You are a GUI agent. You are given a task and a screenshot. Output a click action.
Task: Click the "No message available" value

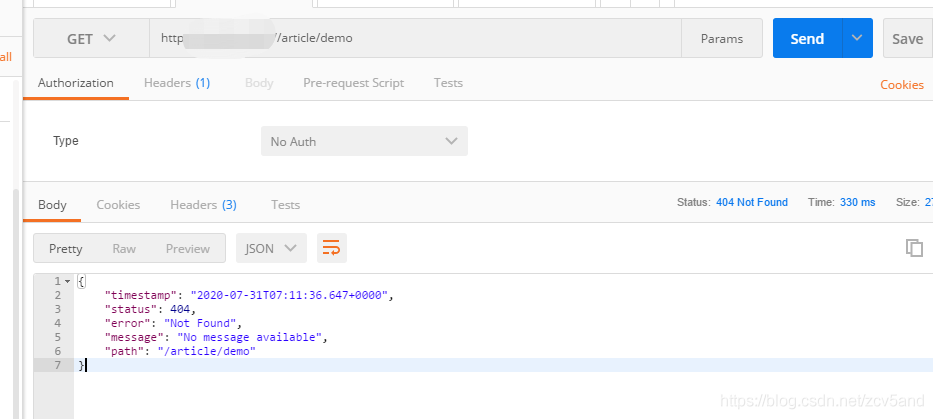[x=250, y=338]
